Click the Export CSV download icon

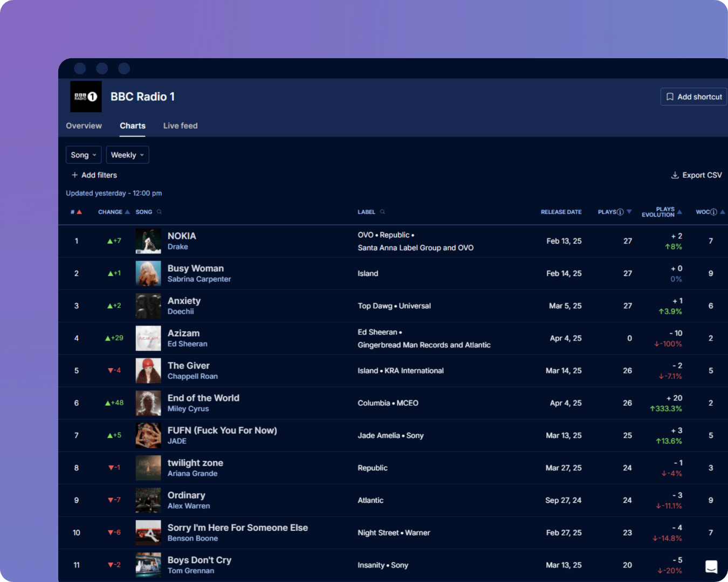pyautogui.click(x=675, y=175)
